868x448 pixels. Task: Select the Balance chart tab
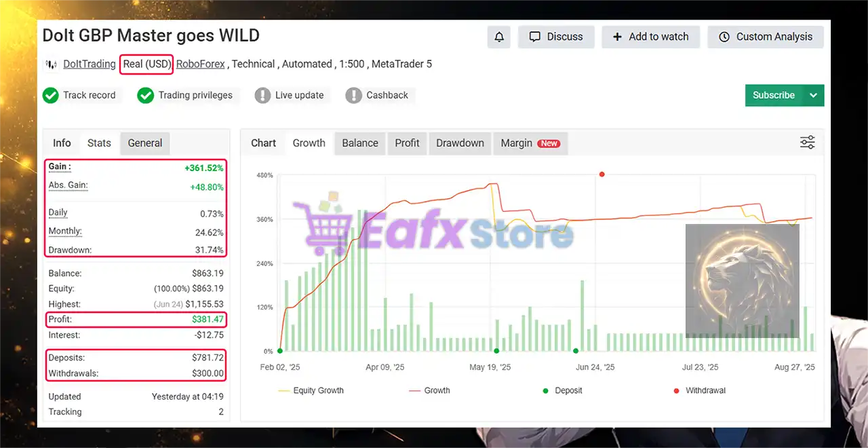pos(360,143)
